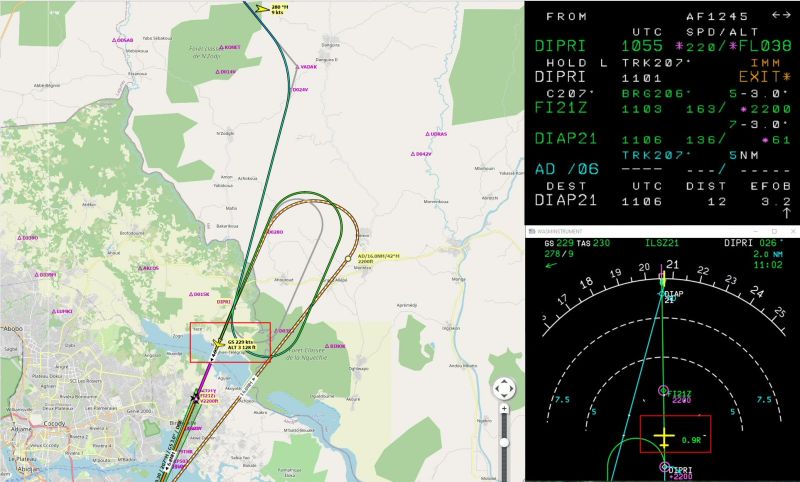Click the GS 229 kts ALT label on map
800x482 pixels.
[x=241, y=344]
